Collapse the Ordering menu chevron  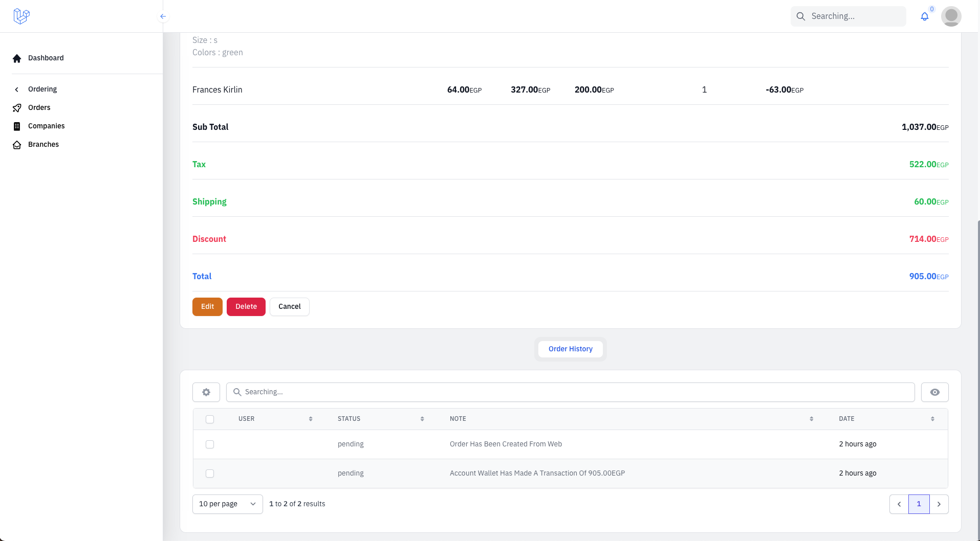click(x=17, y=89)
